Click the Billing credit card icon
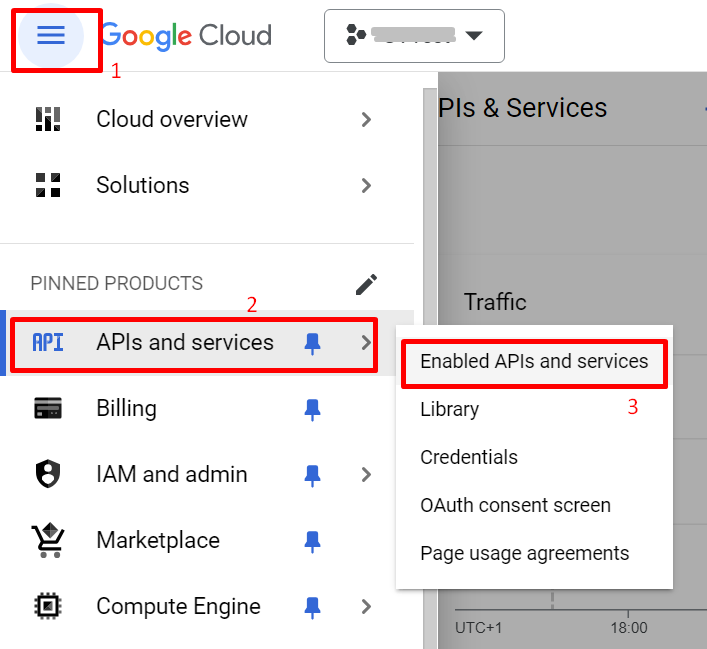 (48, 409)
